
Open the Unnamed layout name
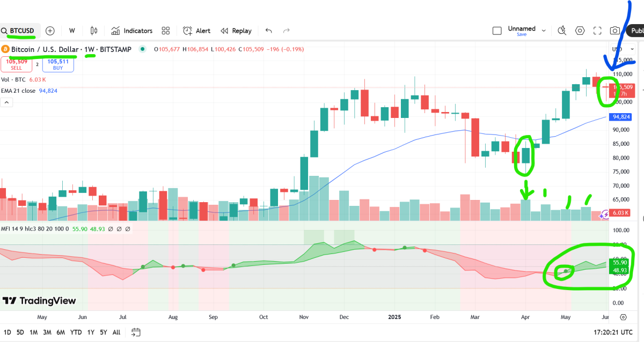(522, 28)
